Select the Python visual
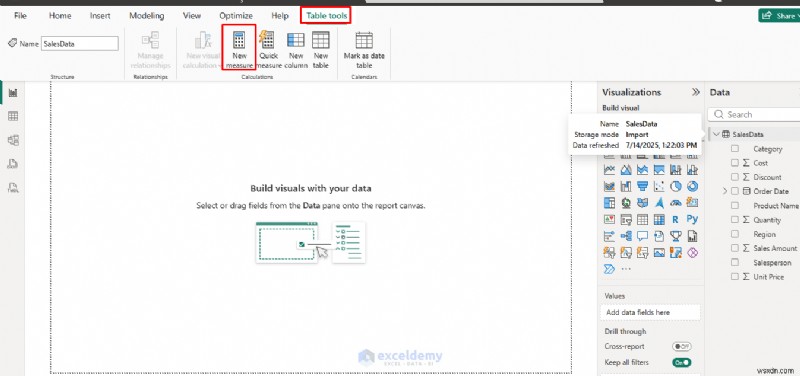Screen dimensions: 800x376 tap(692, 219)
